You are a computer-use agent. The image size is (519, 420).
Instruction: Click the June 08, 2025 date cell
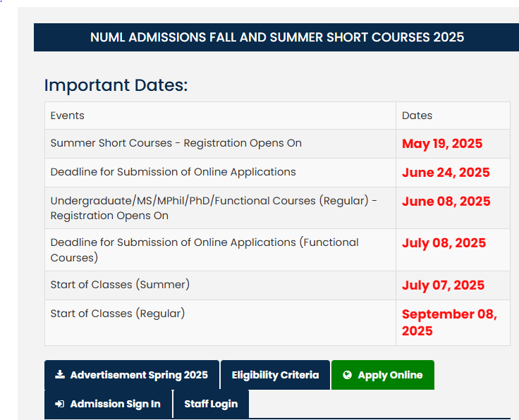click(453, 208)
